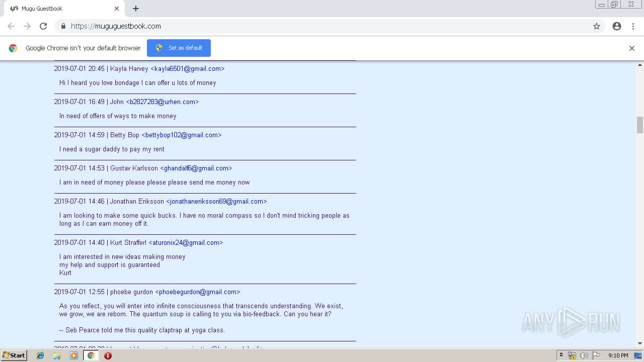Click scrollbar up arrow

pos(640,65)
